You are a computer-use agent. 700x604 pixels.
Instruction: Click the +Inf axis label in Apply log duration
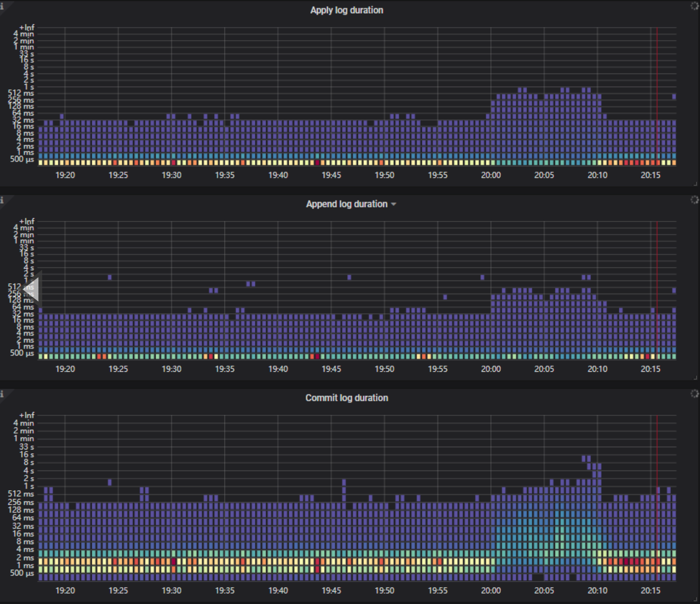[x=27, y=28]
